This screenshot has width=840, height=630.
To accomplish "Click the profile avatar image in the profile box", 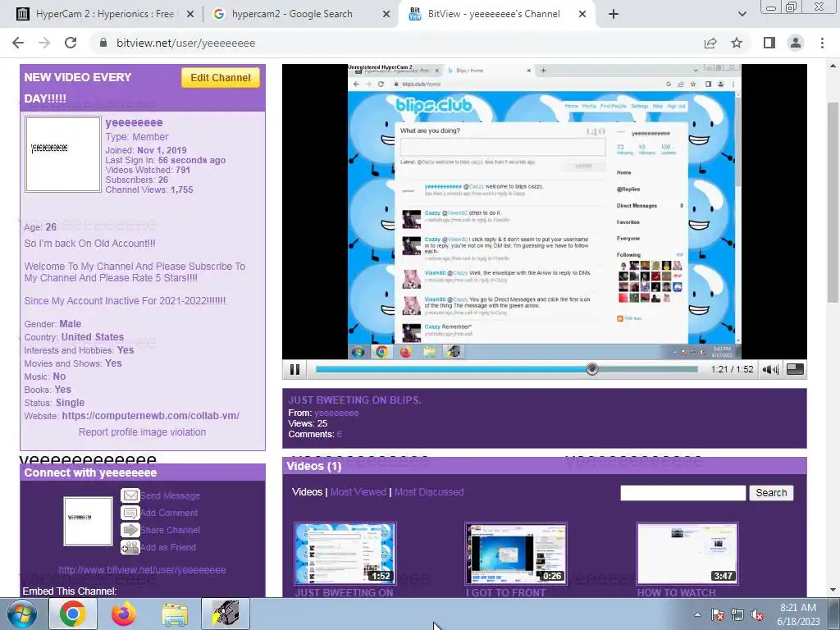I will pos(63,154).
